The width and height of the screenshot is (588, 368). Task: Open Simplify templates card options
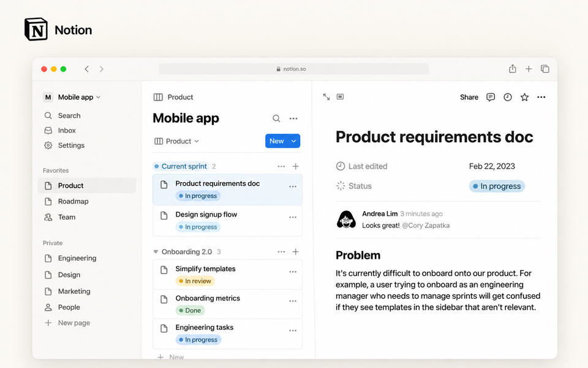pyautogui.click(x=293, y=272)
